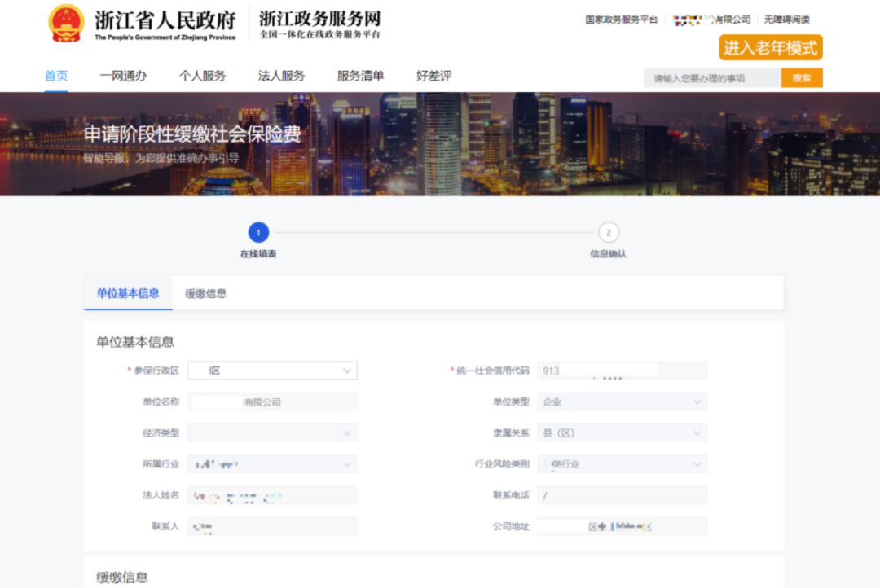Expand the 单位类型 dropdown showing 企业
880x588 pixels.
(623, 402)
